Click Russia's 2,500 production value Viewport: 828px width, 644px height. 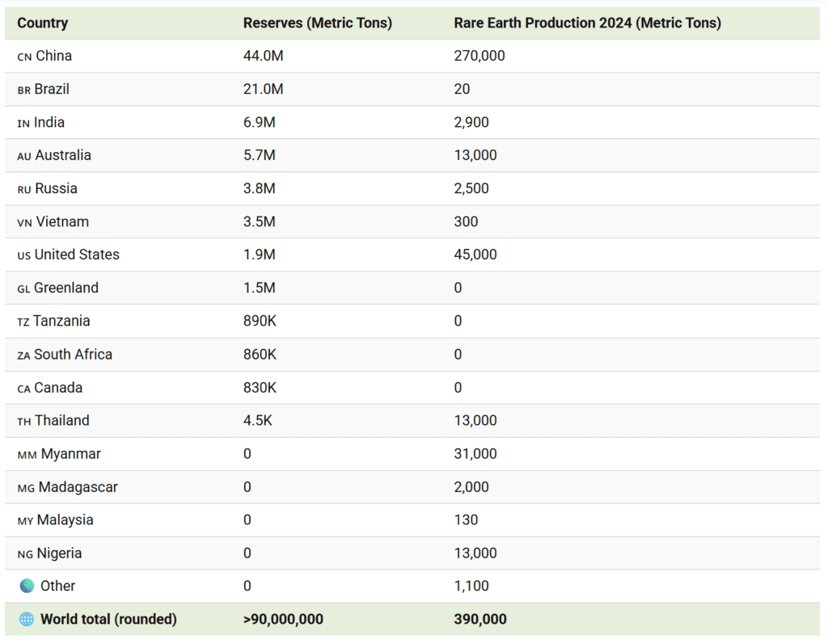coord(471,188)
